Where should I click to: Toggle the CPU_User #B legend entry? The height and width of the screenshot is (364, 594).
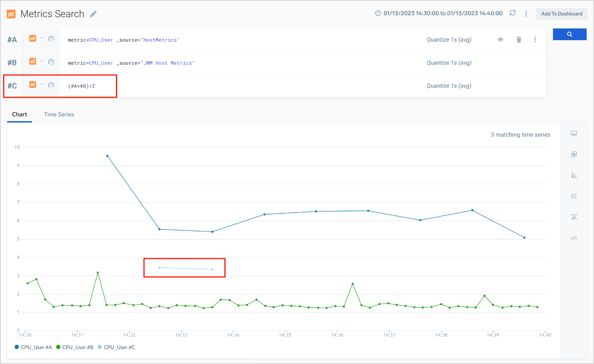tap(75, 347)
